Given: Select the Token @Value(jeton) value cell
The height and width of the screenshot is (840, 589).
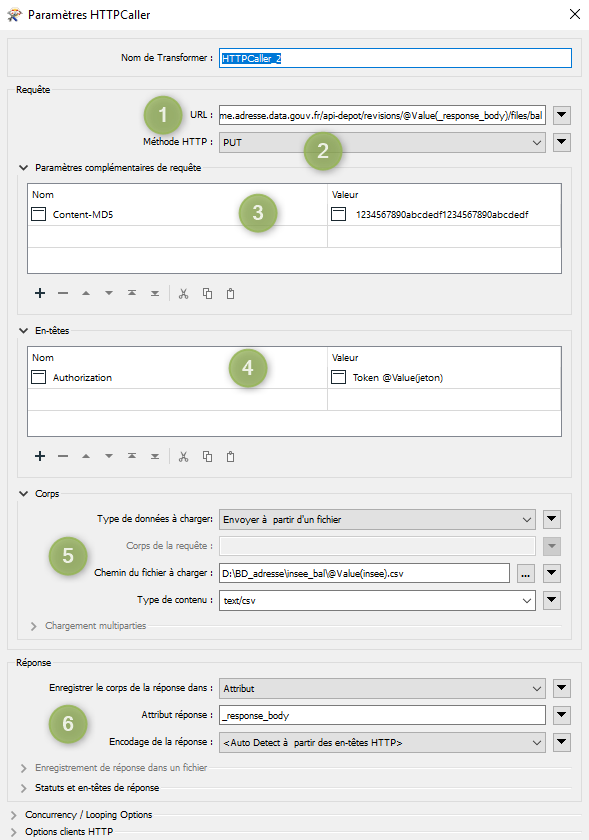Looking at the screenshot, I should tap(444, 377).
